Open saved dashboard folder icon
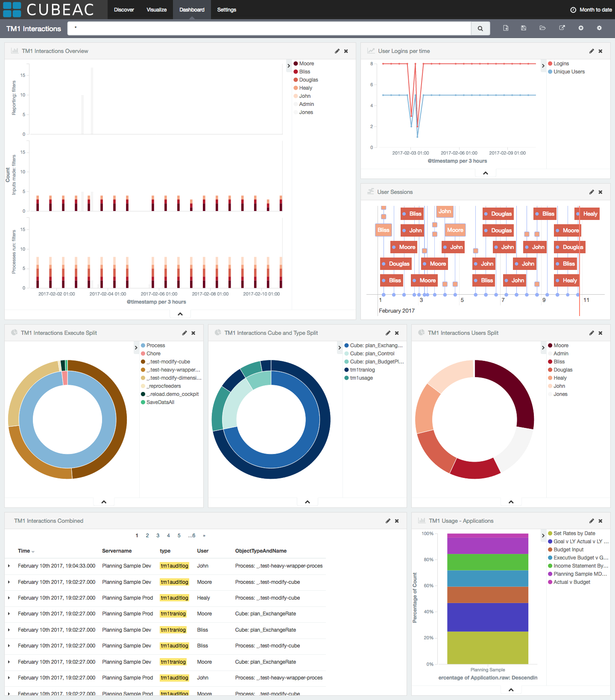This screenshot has width=615, height=700. (x=542, y=28)
